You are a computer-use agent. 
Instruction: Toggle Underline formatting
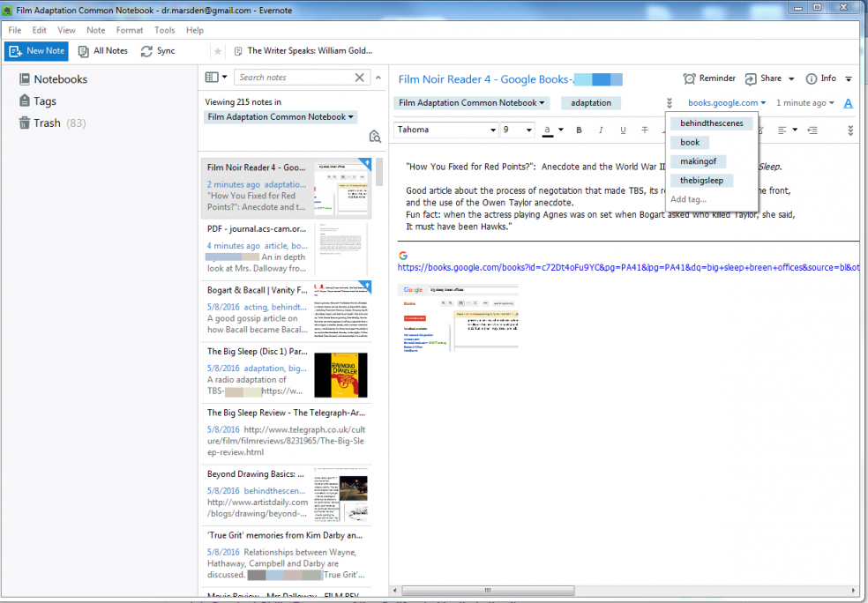[623, 130]
